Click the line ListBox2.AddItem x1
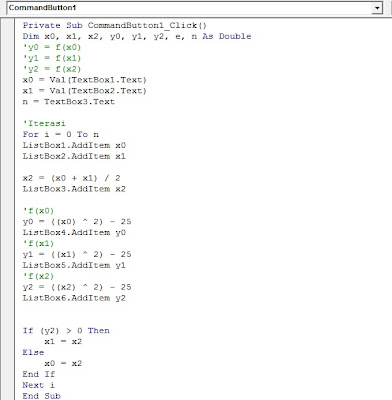This screenshot has height=400, width=392. click(74, 156)
